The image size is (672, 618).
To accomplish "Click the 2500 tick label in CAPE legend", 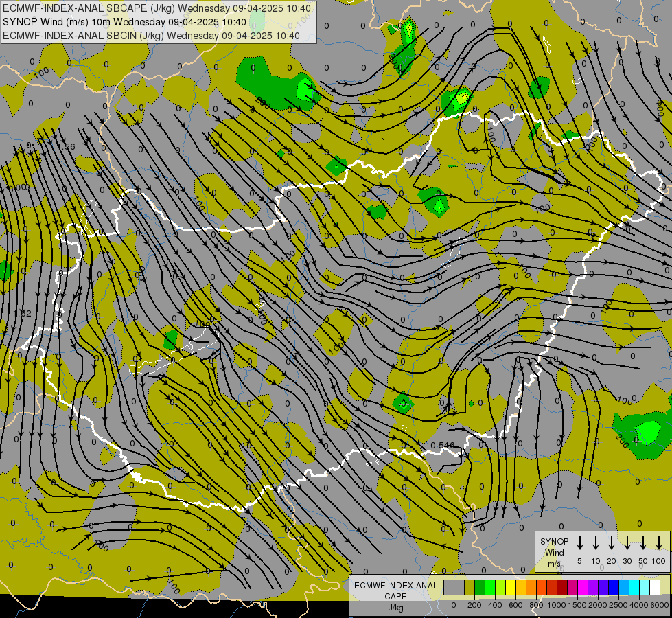I will coord(618,605).
